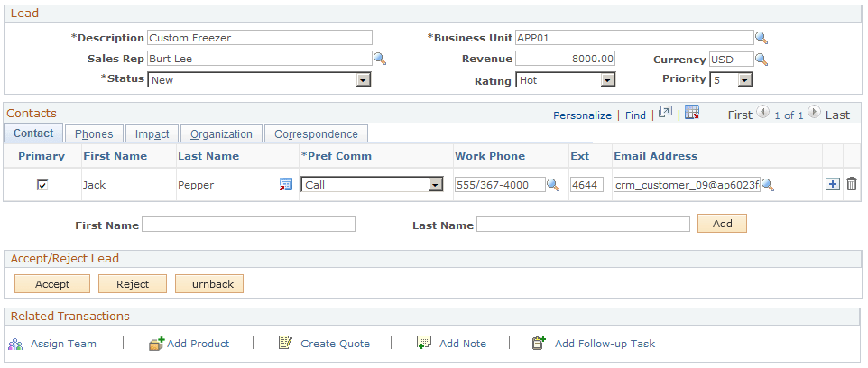Screen dimensions: 868x368
Task: Click the First navigation text
Action: 740,115
